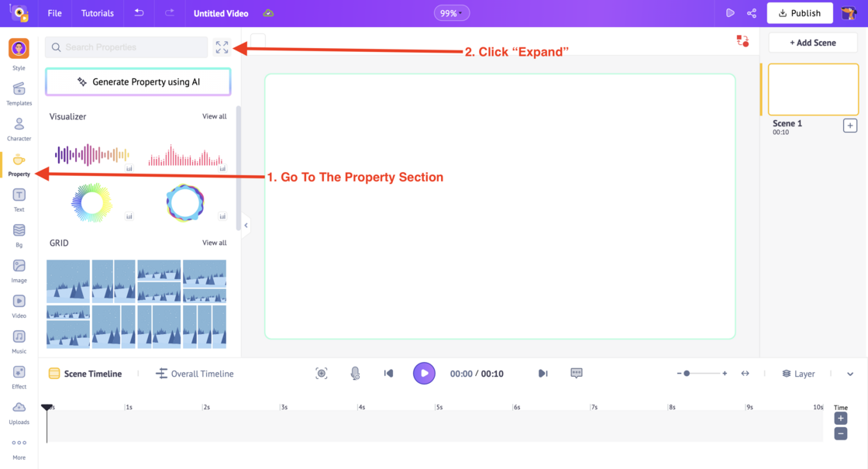
Task: Click the camera focus icon in timeline
Action: tap(322, 374)
